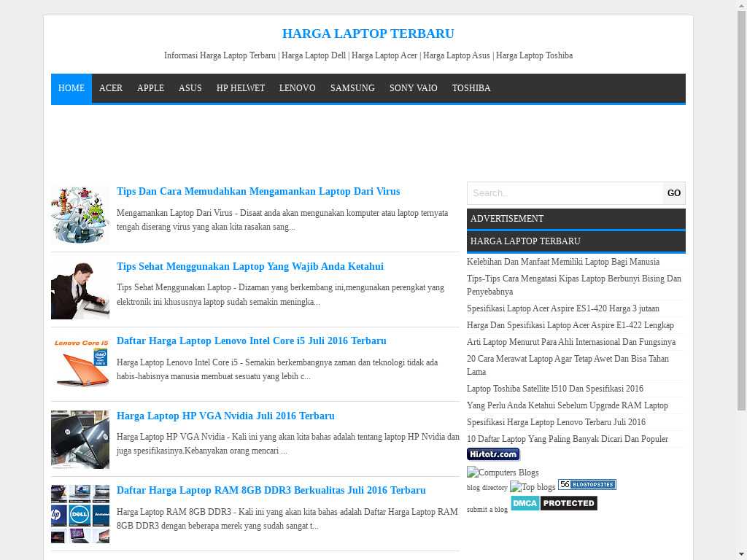
Task: Open the TOSHIBA category menu
Action: click(471, 88)
